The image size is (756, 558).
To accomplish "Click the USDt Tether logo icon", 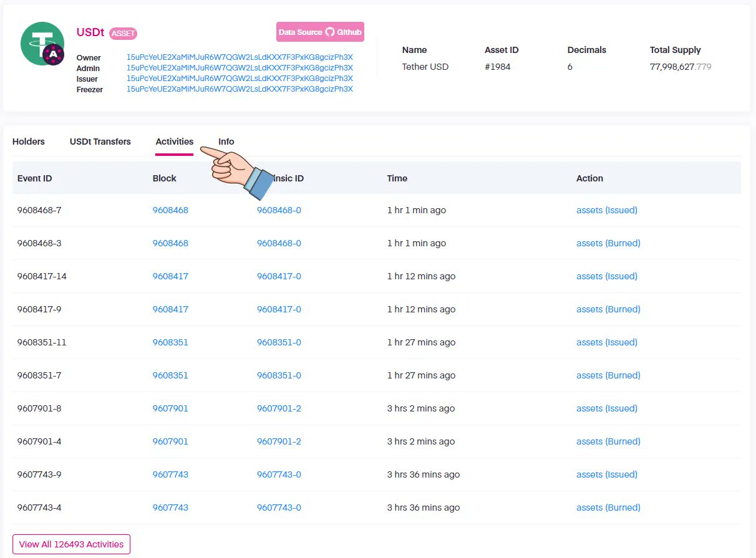I will (42, 44).
